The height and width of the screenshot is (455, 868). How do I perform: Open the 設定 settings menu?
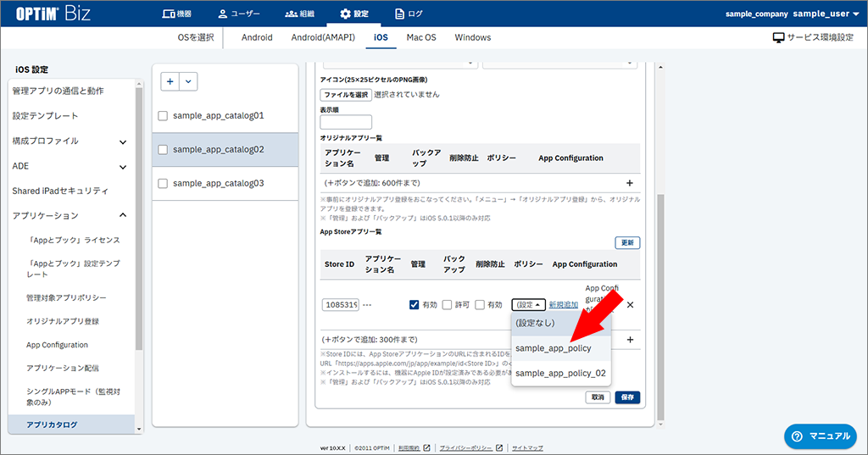click(x=353, y=14)
